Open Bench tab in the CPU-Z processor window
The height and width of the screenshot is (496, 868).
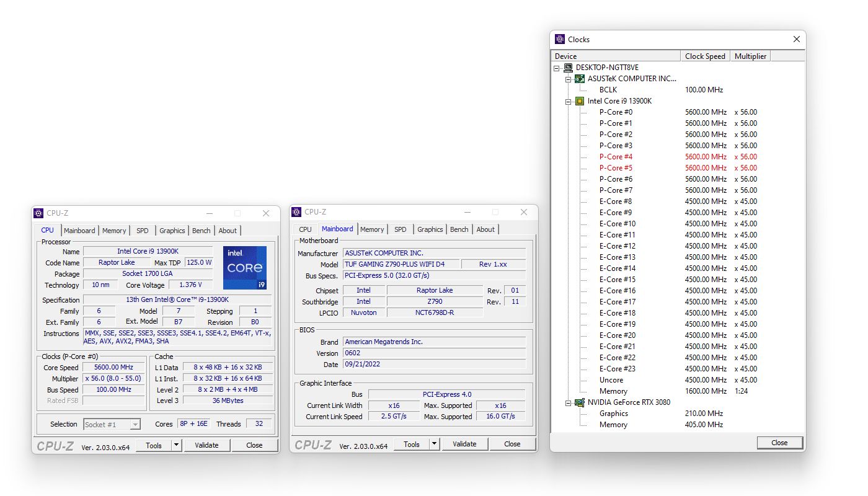201,231
